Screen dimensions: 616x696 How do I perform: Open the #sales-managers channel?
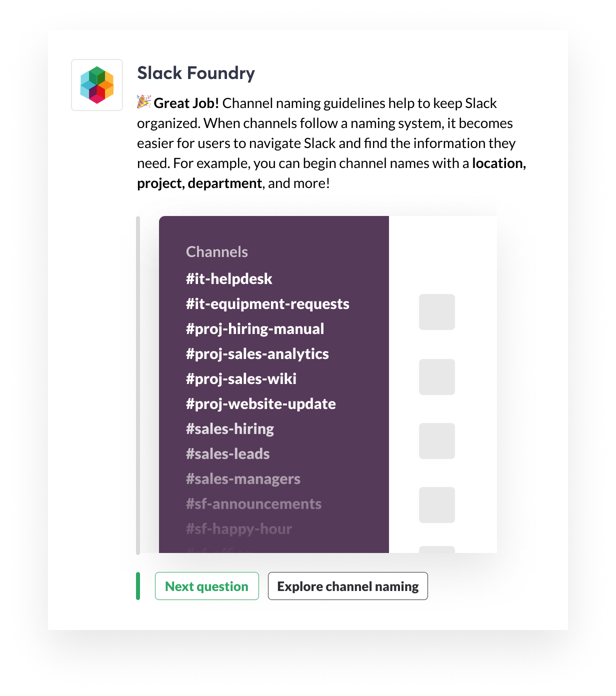pos(243,479)
